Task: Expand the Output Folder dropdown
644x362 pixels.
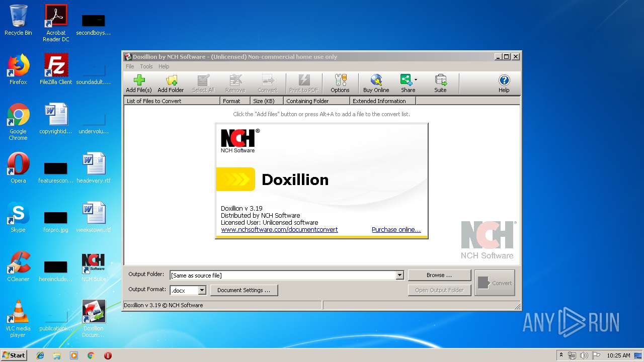Action: pos(399,276)
